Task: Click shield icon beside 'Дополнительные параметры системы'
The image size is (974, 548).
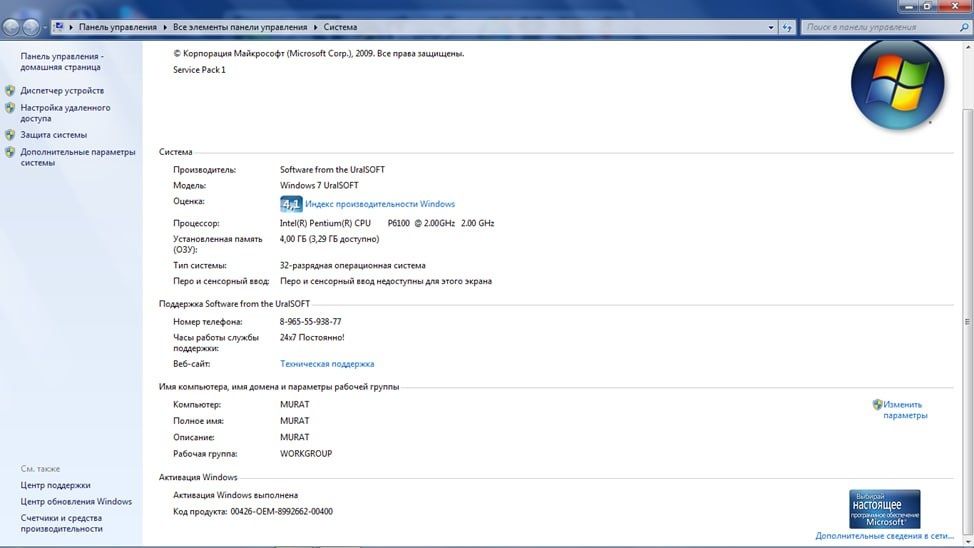Action: [x=10, y=152]
